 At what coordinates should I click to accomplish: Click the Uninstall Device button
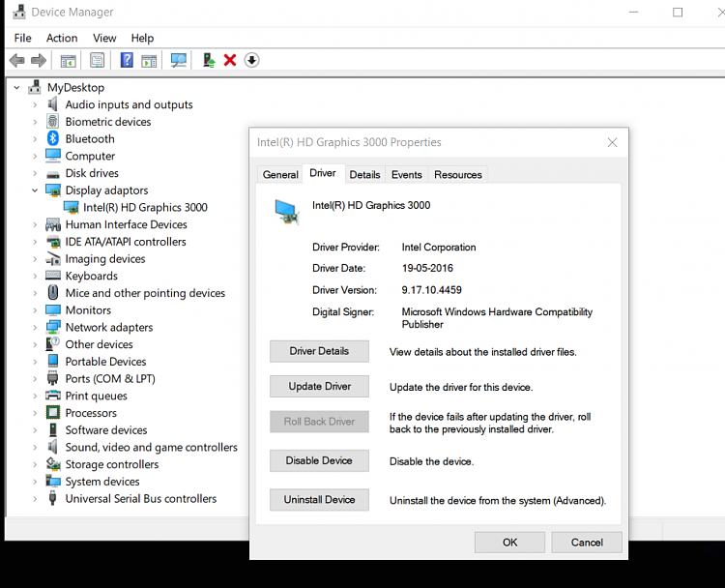coord(319,500)
